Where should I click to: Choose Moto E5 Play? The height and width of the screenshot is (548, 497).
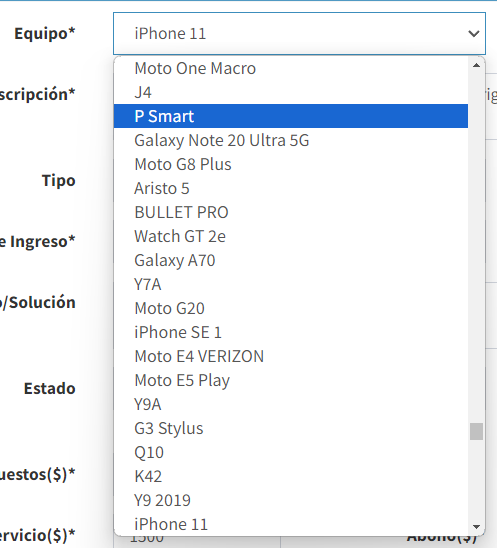[291, 380]
